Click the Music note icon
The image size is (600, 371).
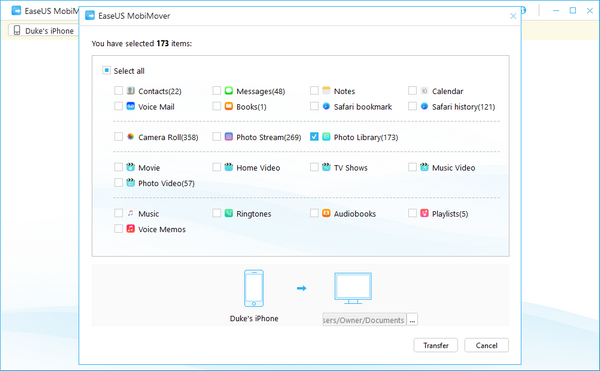point(130,213)
